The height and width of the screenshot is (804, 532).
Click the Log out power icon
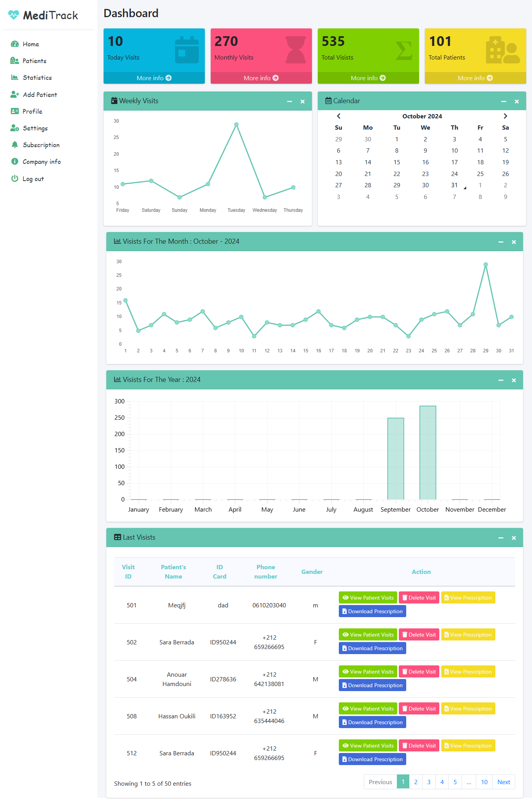click(x=15, y=179)
